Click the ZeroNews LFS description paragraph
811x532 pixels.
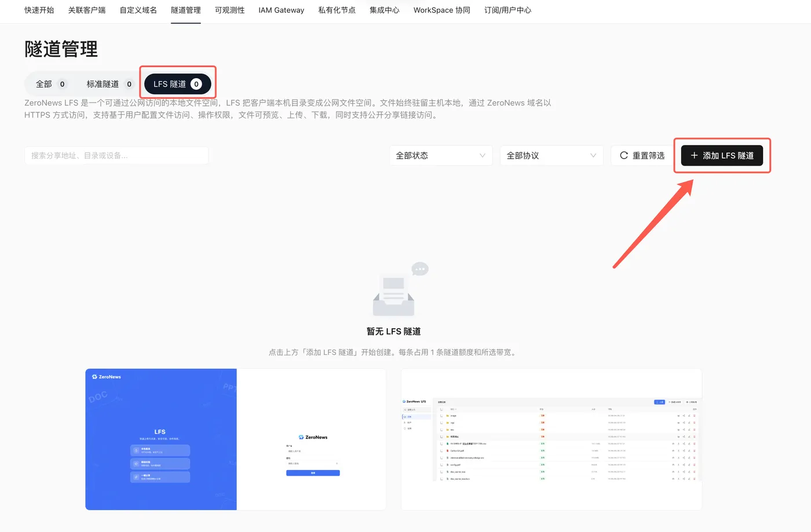[x=288, y=109]
